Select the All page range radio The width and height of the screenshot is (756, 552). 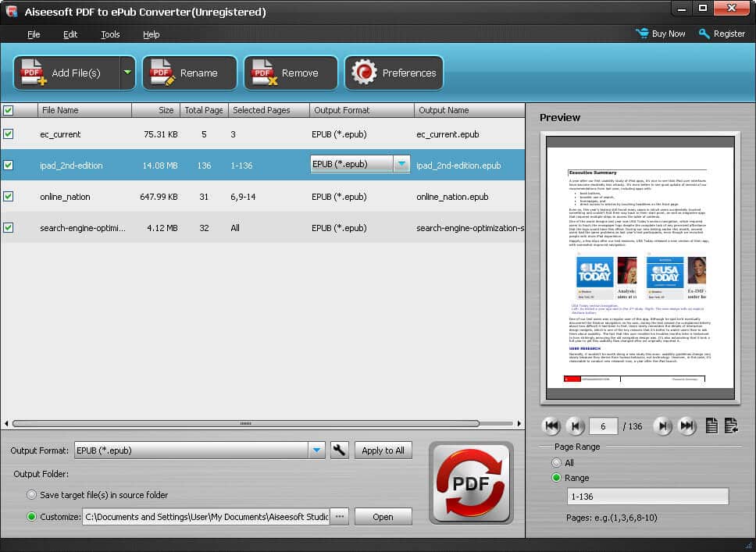tap(556, 462)
